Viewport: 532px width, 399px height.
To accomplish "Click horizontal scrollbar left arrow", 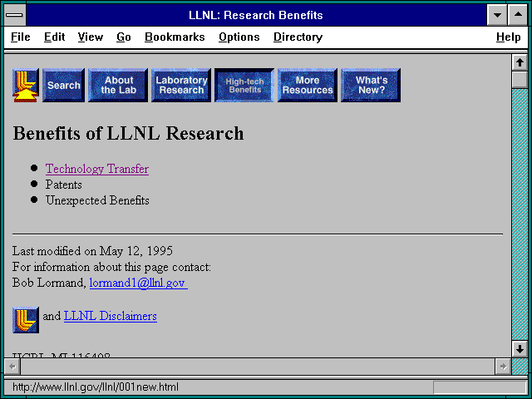I will point(12,367).
